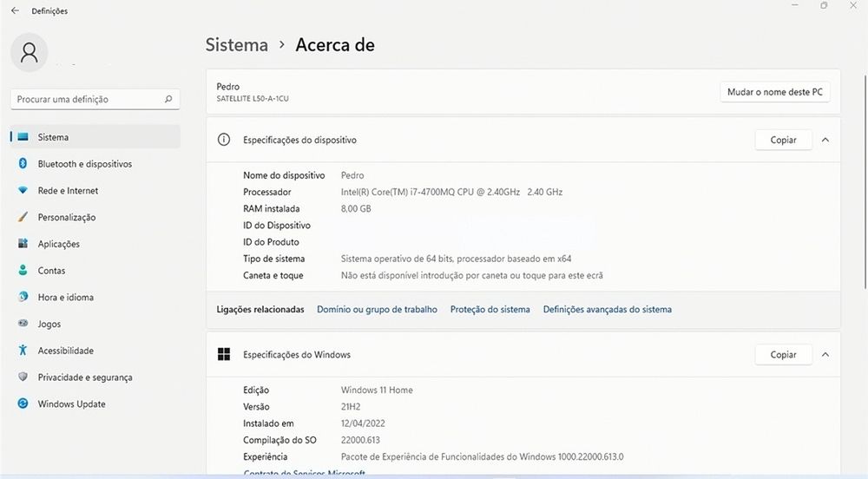The image size is (868, 479).
Task: Open Jogos settings category
Action: click(x=49, y=325)
